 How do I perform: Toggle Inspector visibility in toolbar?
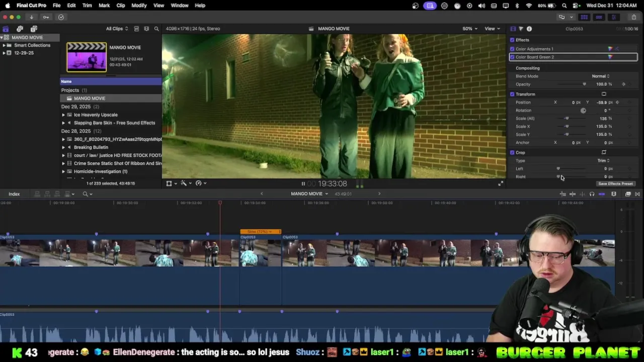613,17
